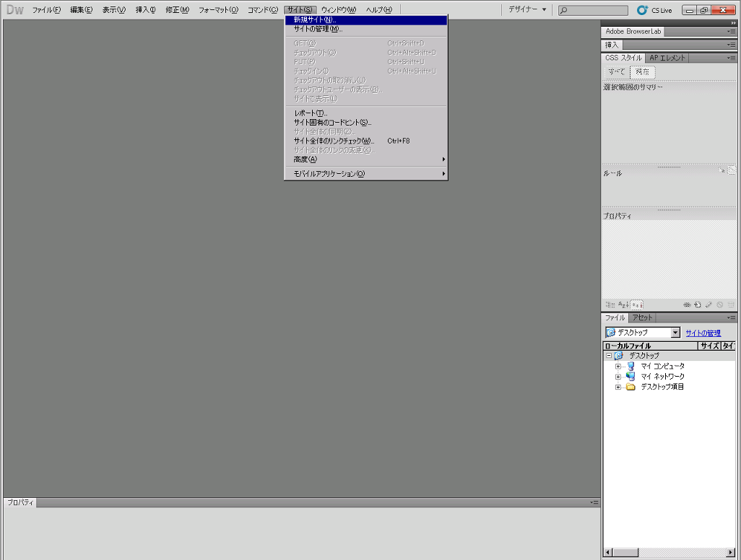Click CS Live button label
741x560 pixels.
(662, 10)
